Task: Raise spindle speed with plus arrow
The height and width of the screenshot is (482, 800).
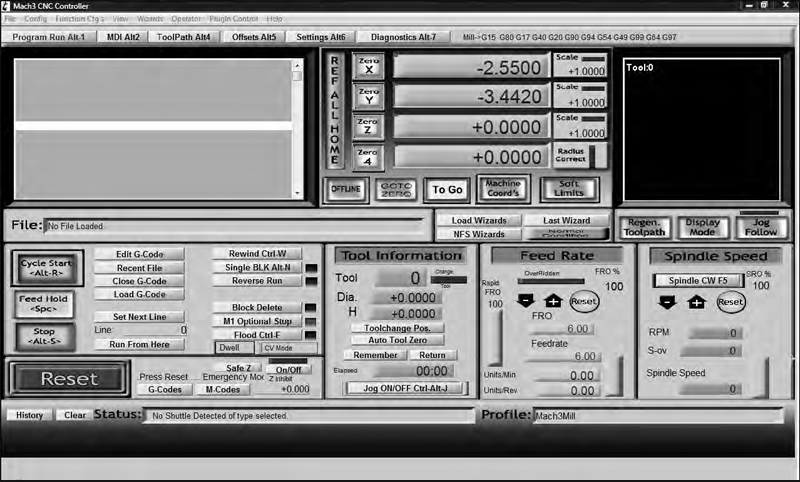Action: pyautogui.click(x=696, y=302)
